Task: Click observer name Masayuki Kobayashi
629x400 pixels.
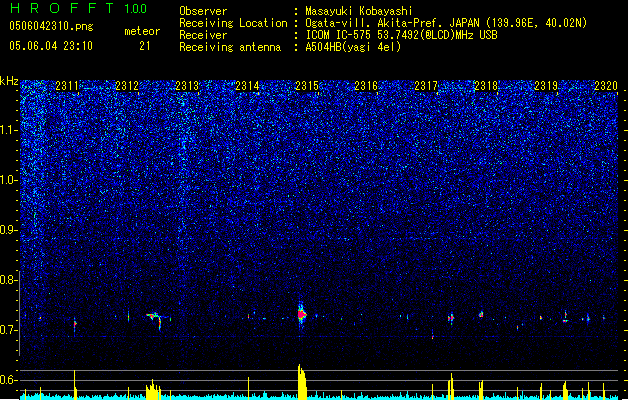Action: coord(359,11)
